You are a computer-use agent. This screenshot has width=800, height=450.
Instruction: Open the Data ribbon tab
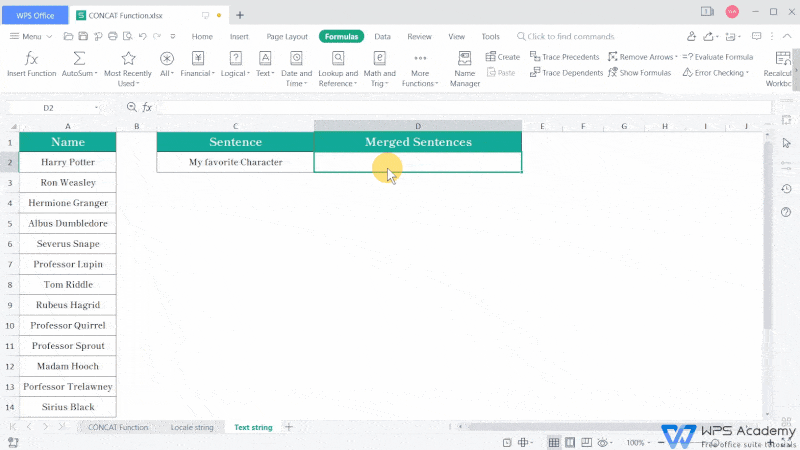tap(382, 37)
